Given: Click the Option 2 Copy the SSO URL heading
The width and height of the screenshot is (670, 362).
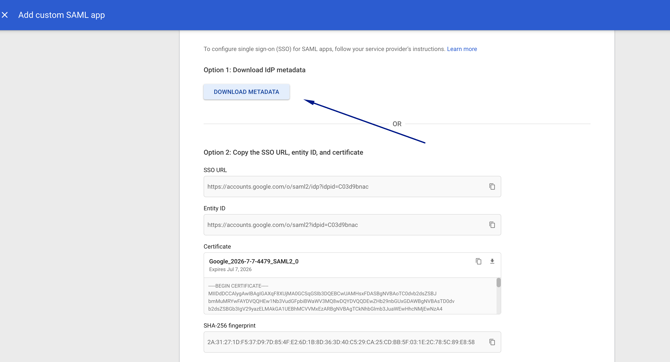Looking at the screenshot, I should (x=283, y=152).
